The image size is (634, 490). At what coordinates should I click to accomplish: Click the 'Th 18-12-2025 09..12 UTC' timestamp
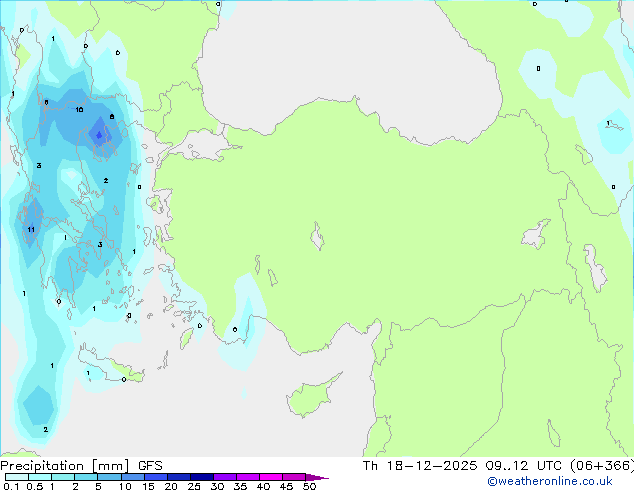click(x=464, y=466)
